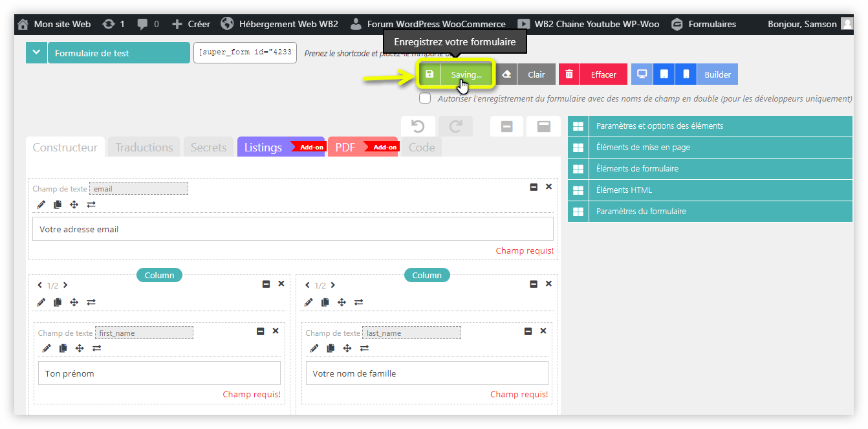Open the dropdown arrow beside Formulaire de test

coord(36,53)
